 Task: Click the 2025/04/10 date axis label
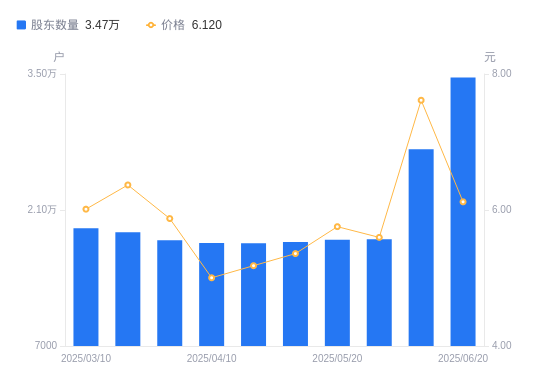(x=212, y=358)
